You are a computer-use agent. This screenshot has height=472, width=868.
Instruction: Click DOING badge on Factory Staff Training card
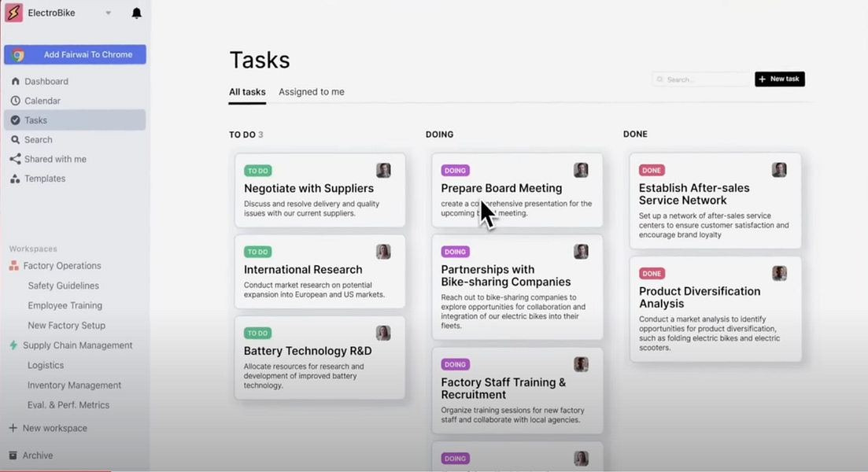pos(456,365)
